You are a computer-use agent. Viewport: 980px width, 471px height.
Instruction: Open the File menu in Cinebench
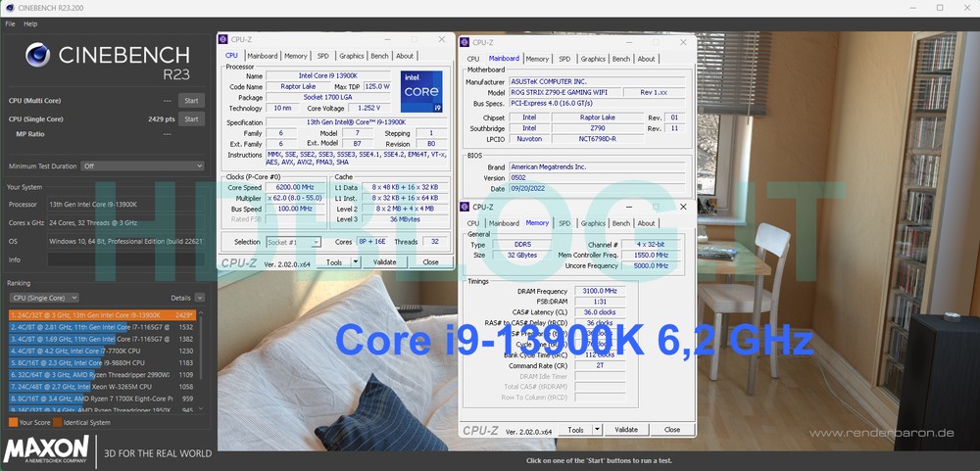[10, 24]
